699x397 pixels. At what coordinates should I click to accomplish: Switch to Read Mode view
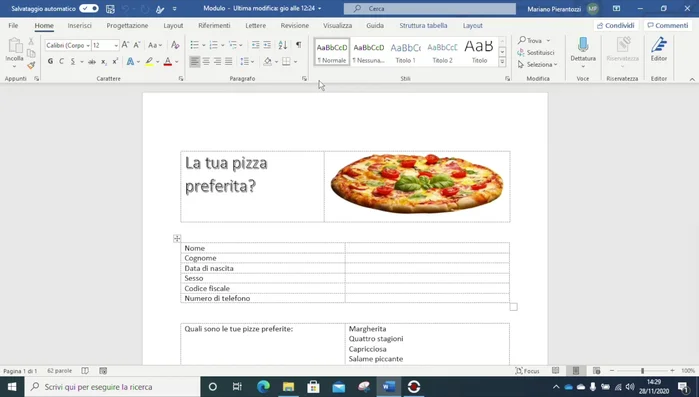(x=555, y=371)
